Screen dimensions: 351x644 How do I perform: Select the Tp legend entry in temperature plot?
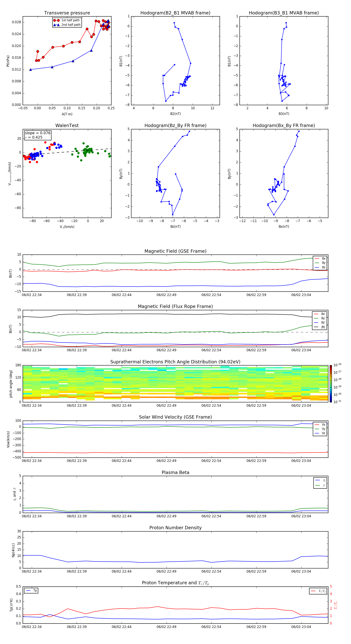click(31, 591)
